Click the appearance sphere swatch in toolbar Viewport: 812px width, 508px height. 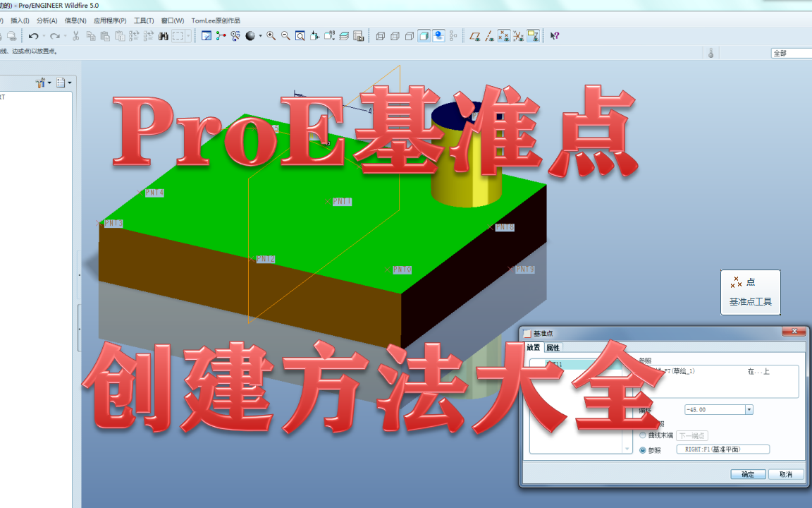251,35
